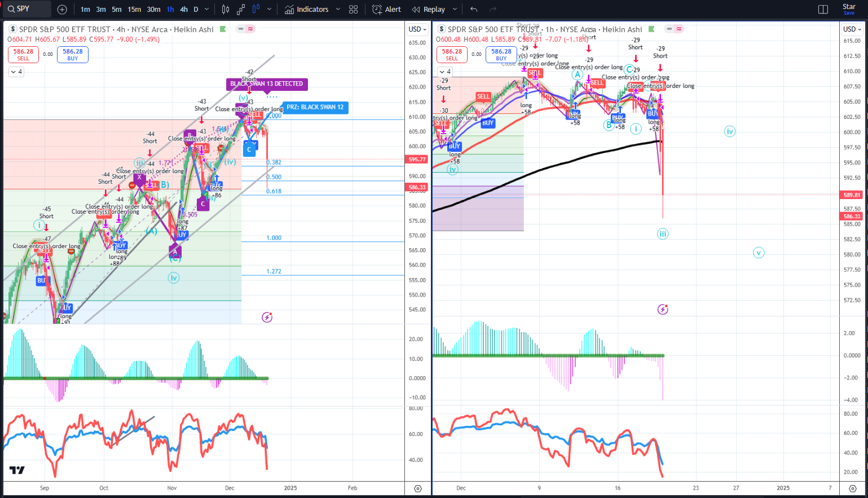Switch to the 15m timeframe
This screenshot has height=498, width=868.
pos(134,9)
